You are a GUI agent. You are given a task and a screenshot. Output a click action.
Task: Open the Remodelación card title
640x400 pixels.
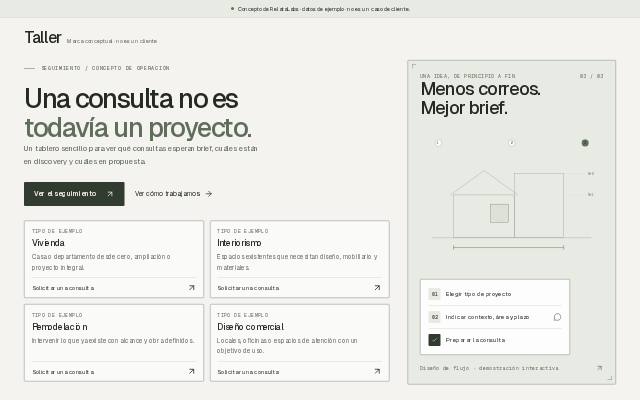(60, 327)
